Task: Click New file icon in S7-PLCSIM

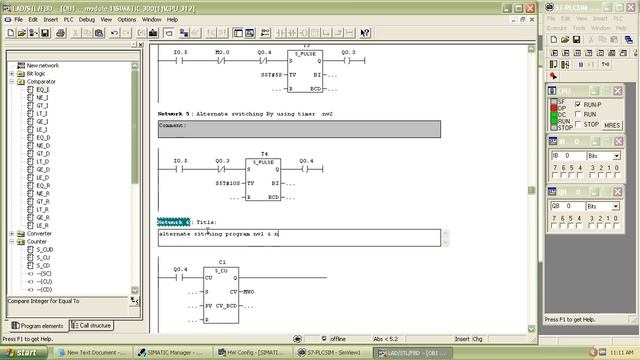Action: pos(554,40)
